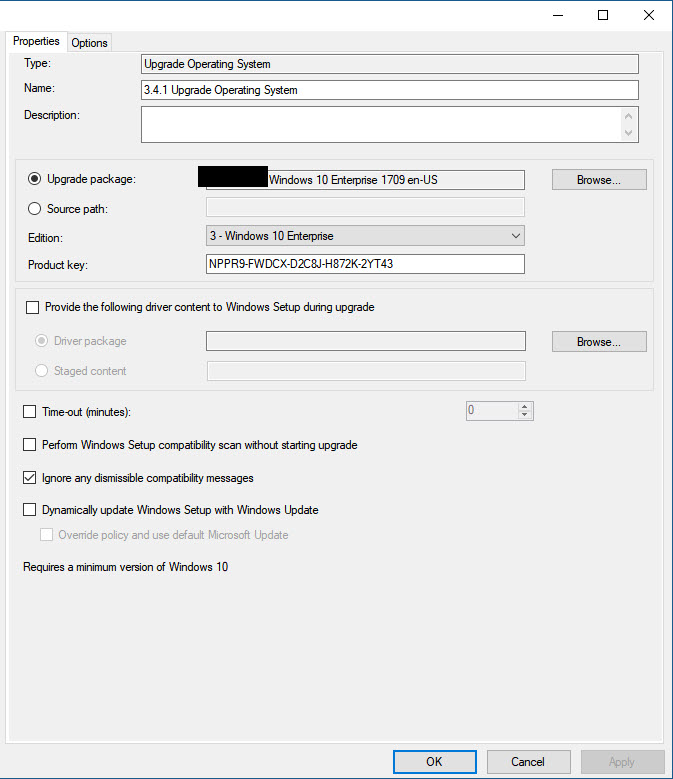Close the dialog with the X button
The width and height of the screenshot is (673, 779).
(x=649, y=15)
